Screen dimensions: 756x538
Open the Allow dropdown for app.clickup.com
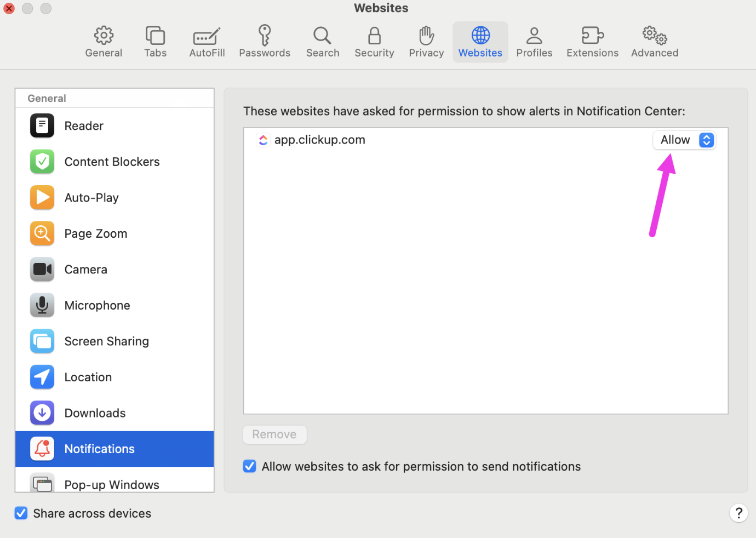tap(684, 140)
